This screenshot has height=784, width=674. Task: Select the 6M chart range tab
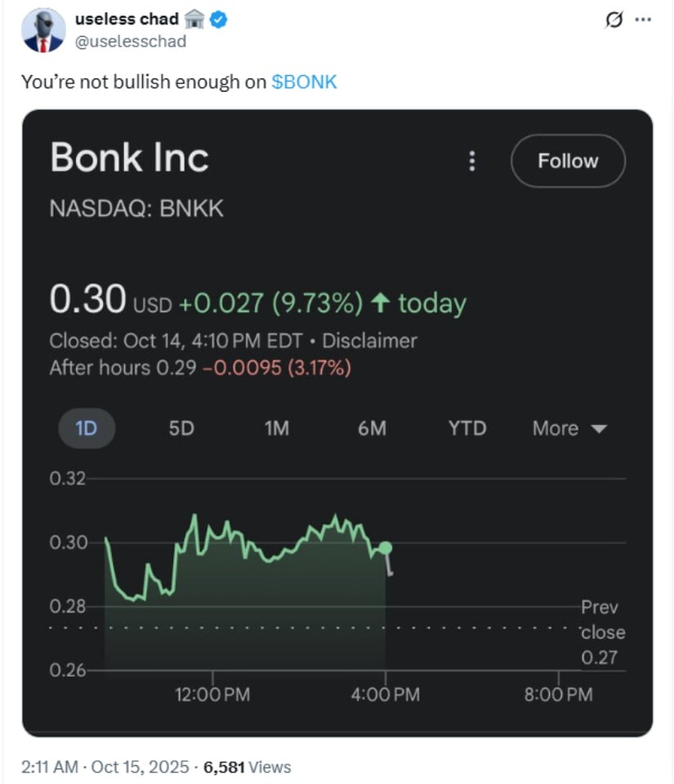372,428
